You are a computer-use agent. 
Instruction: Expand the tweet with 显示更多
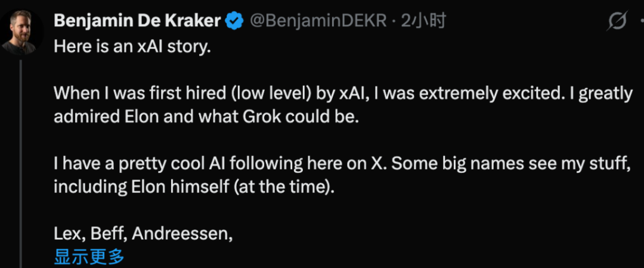(89, 257)
